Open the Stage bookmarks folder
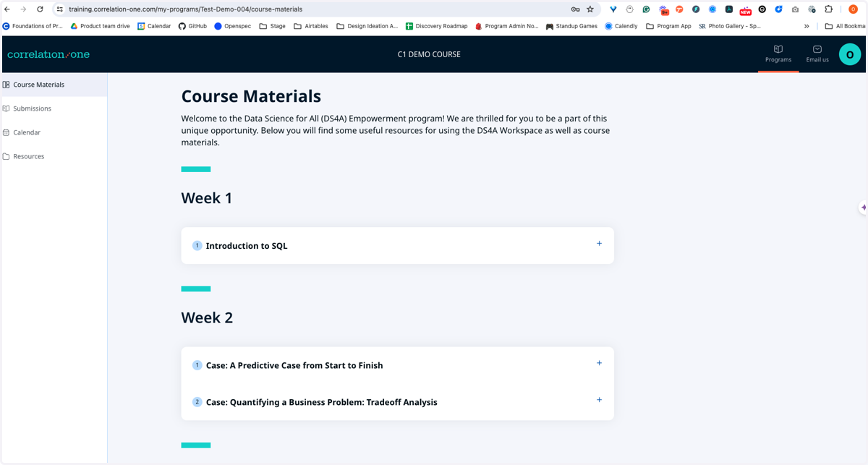 click(272, 26)
